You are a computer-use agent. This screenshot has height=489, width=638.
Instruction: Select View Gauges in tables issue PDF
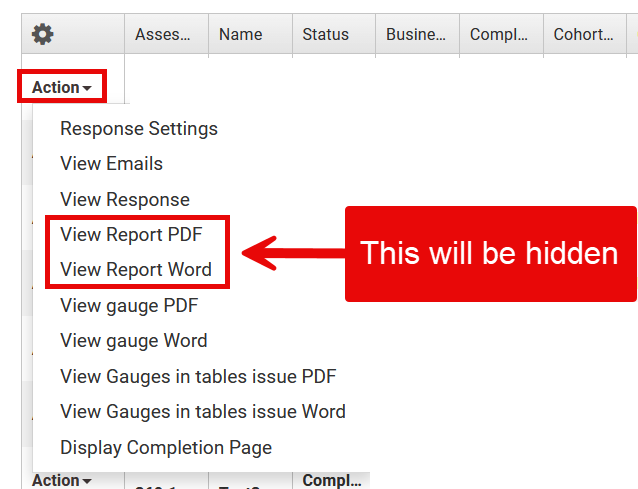tap(198, 376)
